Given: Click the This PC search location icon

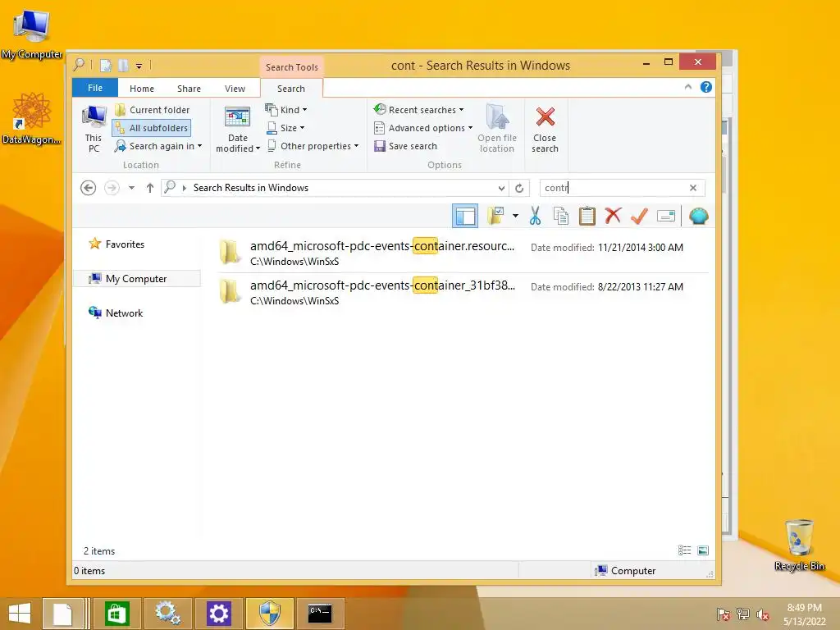Looking at the screenshot, I should click(94, 129).
